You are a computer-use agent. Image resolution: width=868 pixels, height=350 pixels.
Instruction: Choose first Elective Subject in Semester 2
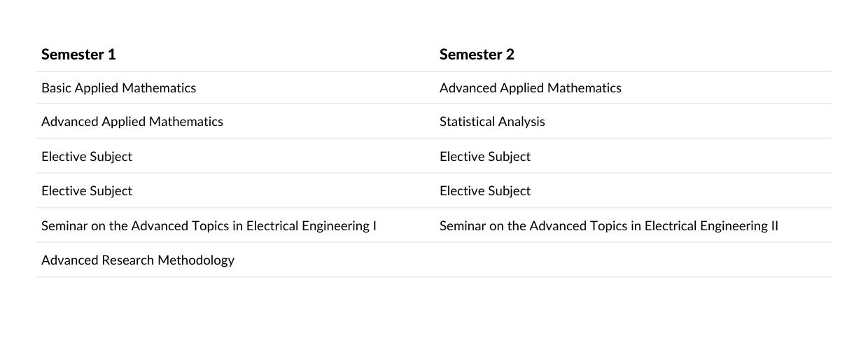485,157
